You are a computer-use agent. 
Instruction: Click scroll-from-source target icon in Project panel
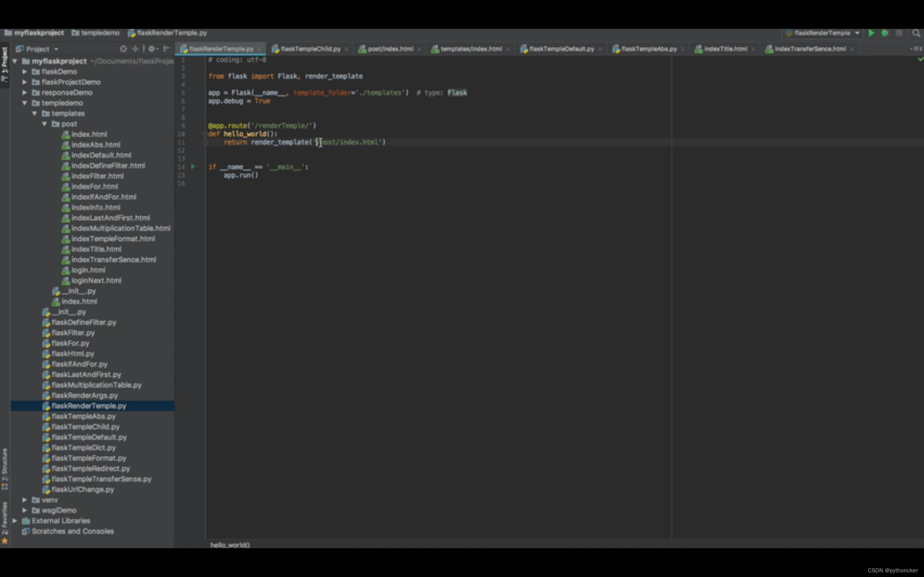point(123,49)
